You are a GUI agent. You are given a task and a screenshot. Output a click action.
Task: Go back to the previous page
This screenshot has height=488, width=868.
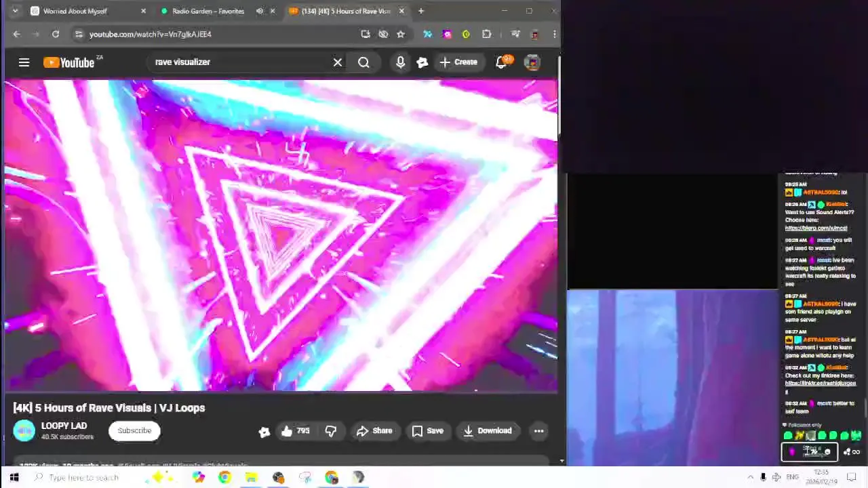16,34
